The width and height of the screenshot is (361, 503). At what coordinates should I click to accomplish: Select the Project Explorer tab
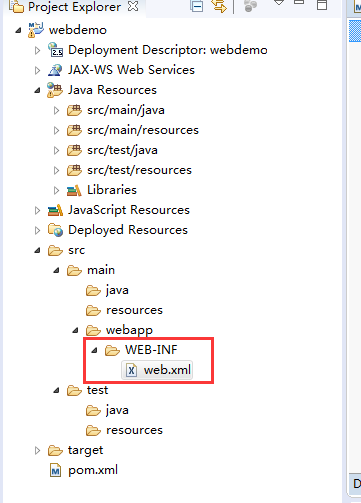(74, 7)
